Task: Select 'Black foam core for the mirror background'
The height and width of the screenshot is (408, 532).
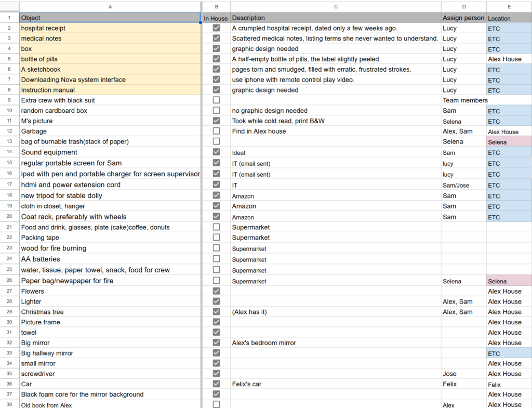Action: (110, 394)
